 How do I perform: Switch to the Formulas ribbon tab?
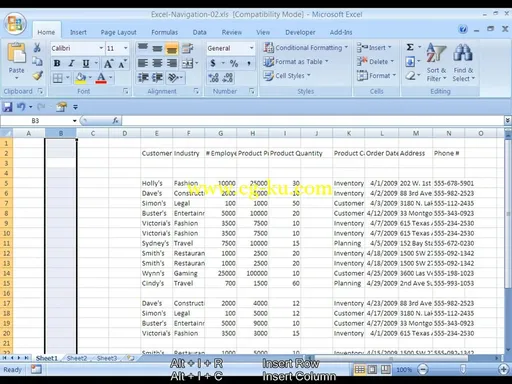164,32
